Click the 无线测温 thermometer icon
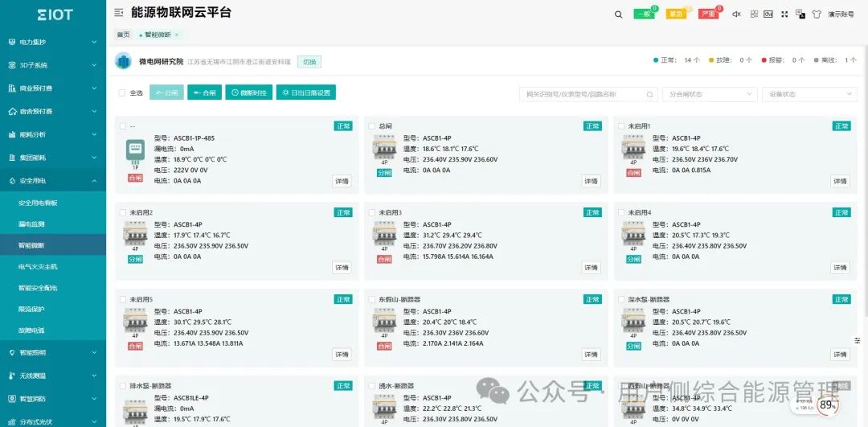 [12, 376]
